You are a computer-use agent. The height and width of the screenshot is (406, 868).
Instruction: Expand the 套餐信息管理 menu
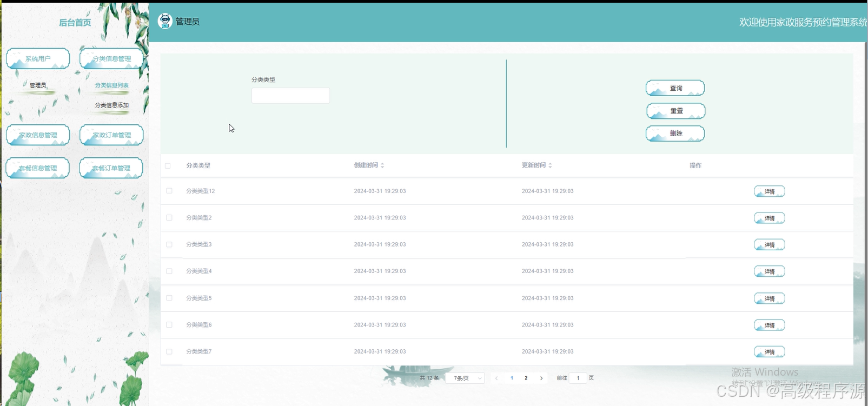[38, 168]
